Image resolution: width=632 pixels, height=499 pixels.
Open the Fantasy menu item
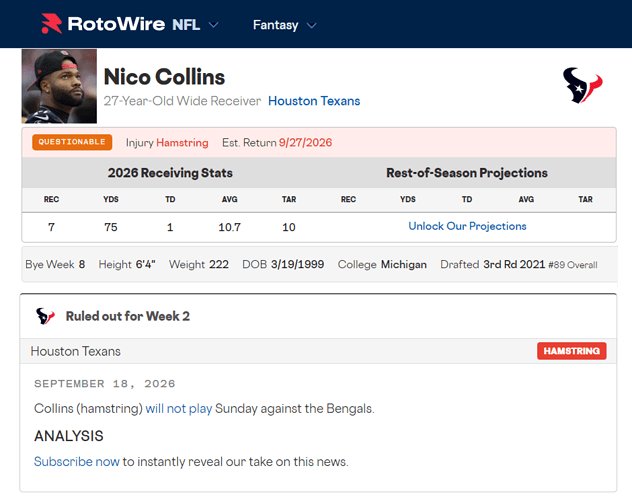pyautogui.click(x=276, y=25)
